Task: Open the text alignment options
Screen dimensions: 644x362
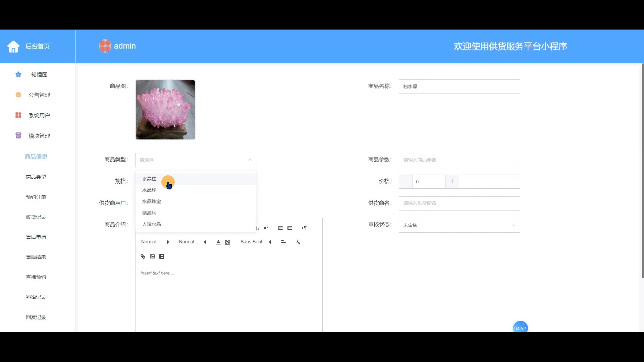Action: tap(283, 242)
